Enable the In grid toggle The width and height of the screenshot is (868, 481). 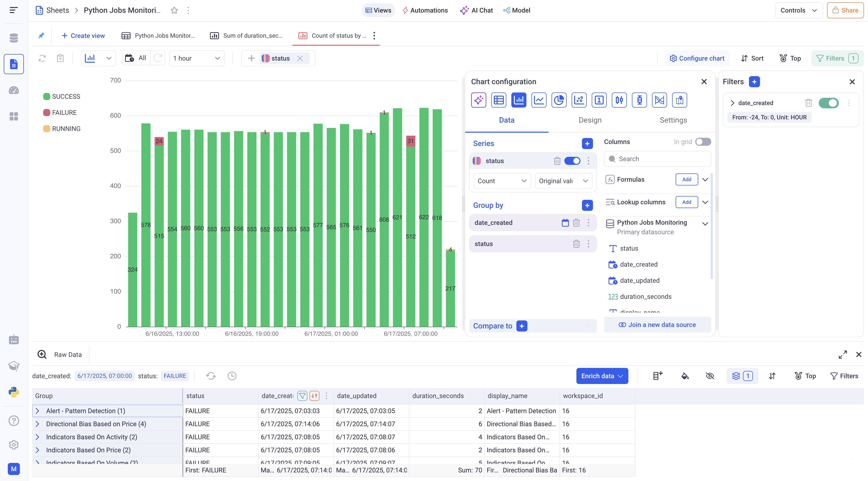(x=703, y=142)
